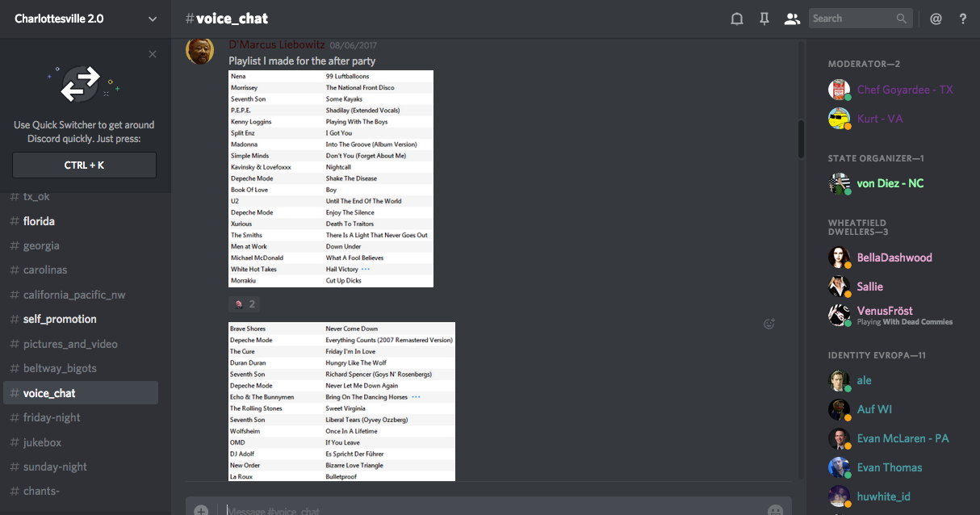
Task: Toggle the member list panel
Action: coord(792,19)
